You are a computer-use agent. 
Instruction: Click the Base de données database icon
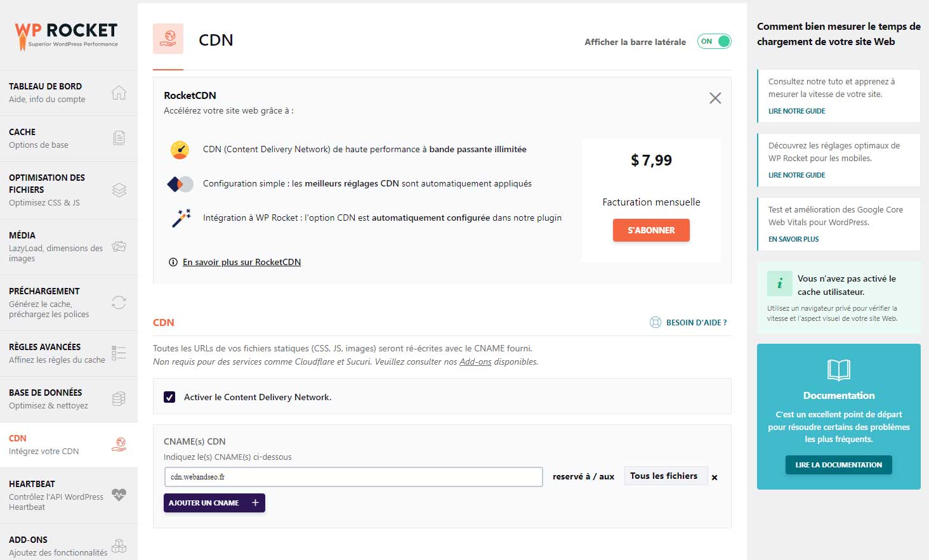click(x=119, y=399)
